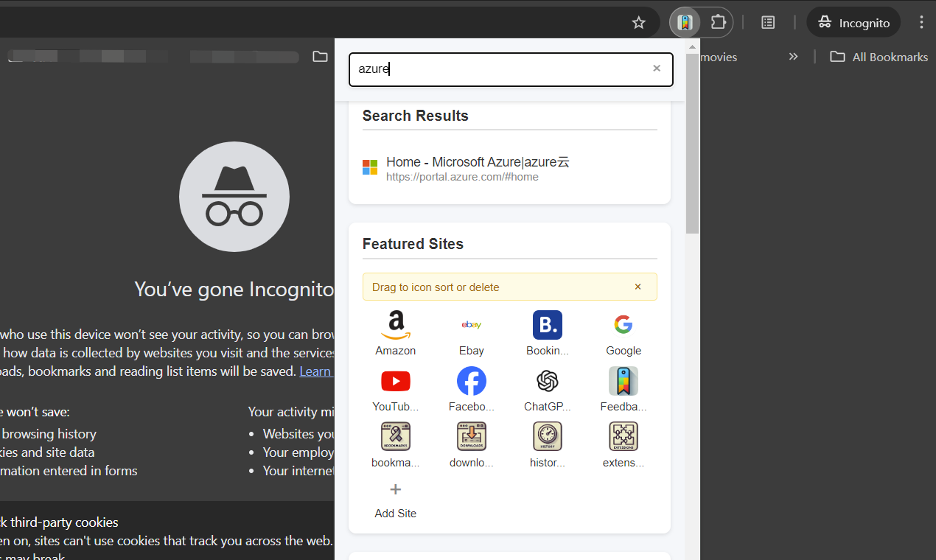Dismiss the Drag to icon sort notice
Viewport: 936px width, 560px height.
pos(638,287)
